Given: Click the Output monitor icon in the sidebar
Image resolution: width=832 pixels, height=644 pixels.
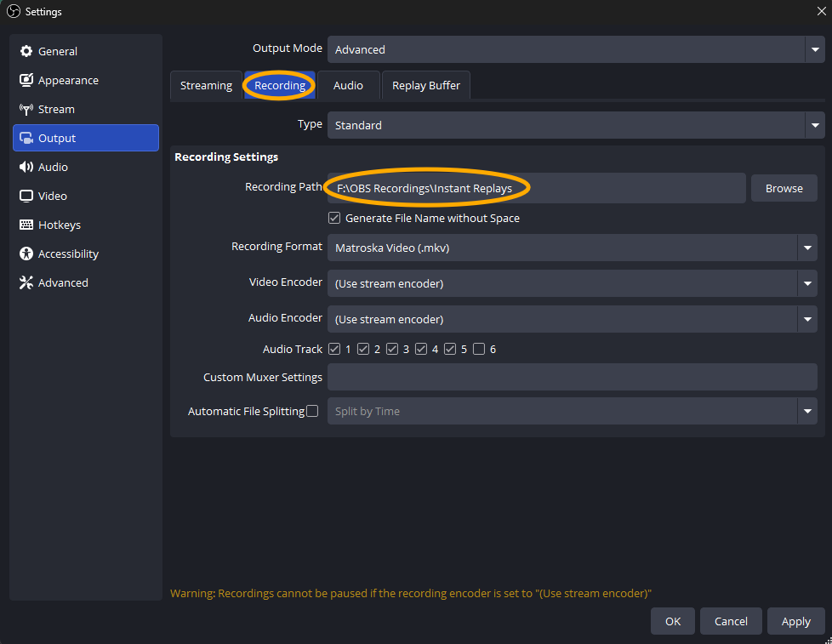Looking at the screenshot, I should coord(26,138).
